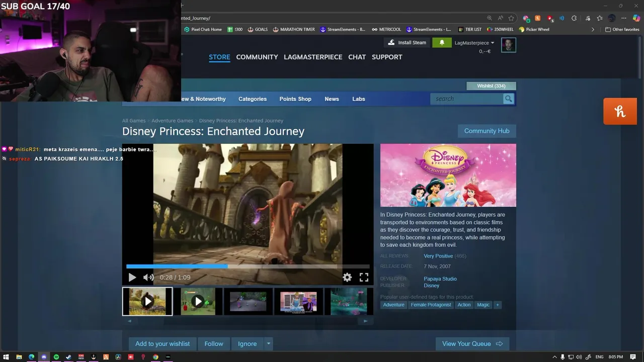Screen dimensions: 644x362
Task: Expand tags with plus button
Action: [x=498, y=305]
